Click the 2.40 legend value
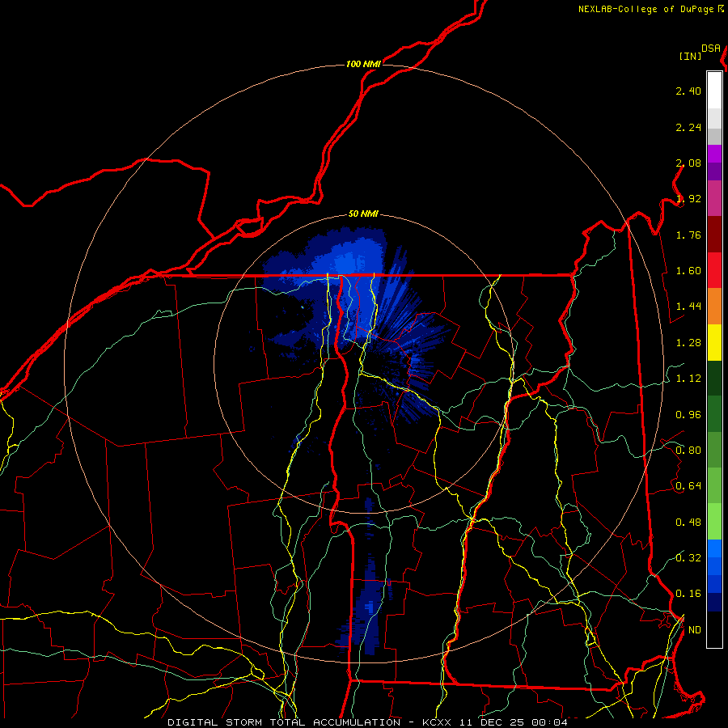The image size is (728, 728). click(x=688, y=91)
